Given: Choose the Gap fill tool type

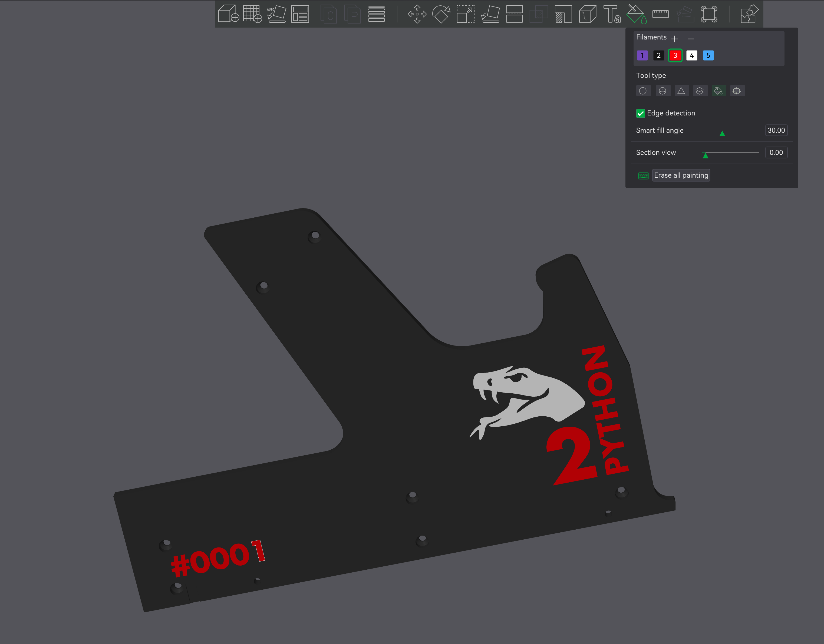Looking at the screenshot, I should pyautogui.click(x=737, y=91).
